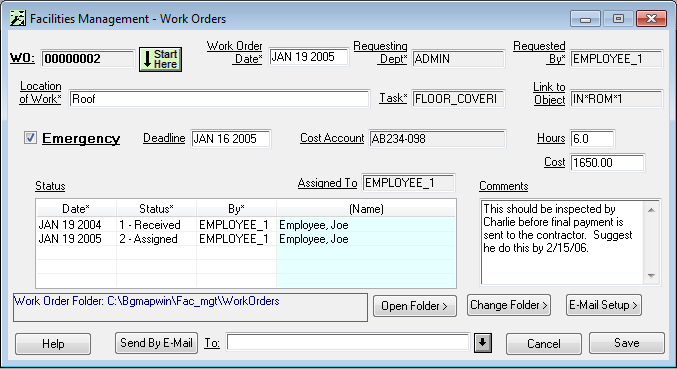Screen dimensions: 677x369
Task: Click the Requesting Dept field ADMIN
Action: [x=458, y=59]
